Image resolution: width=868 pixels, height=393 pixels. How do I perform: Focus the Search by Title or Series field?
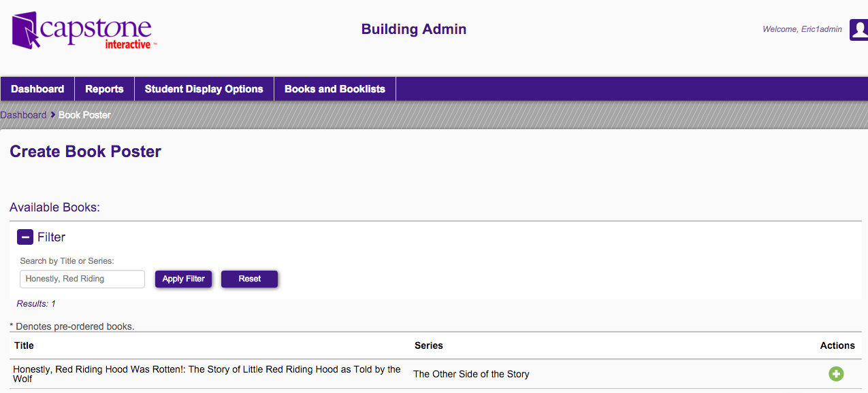coord(82,279)
